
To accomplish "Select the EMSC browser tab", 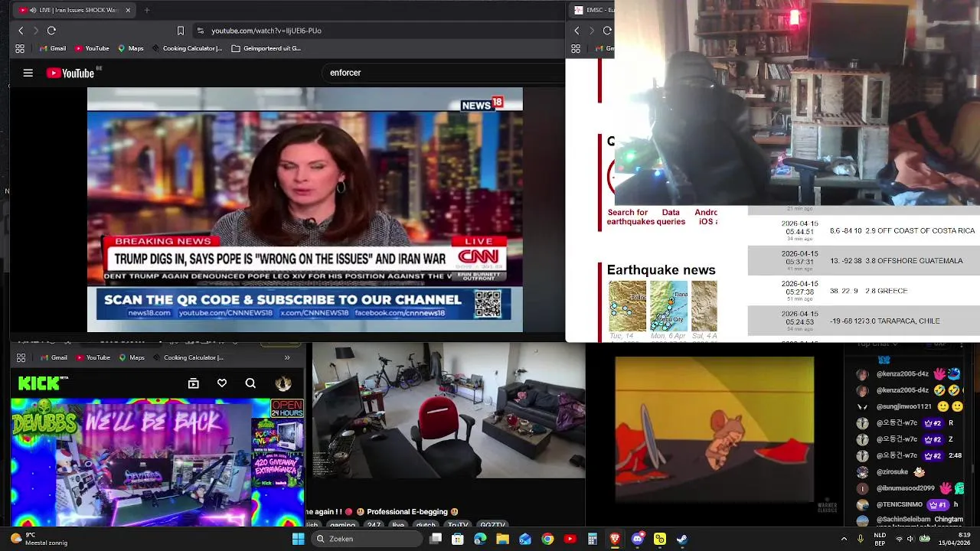I will [x=591, y=10].
